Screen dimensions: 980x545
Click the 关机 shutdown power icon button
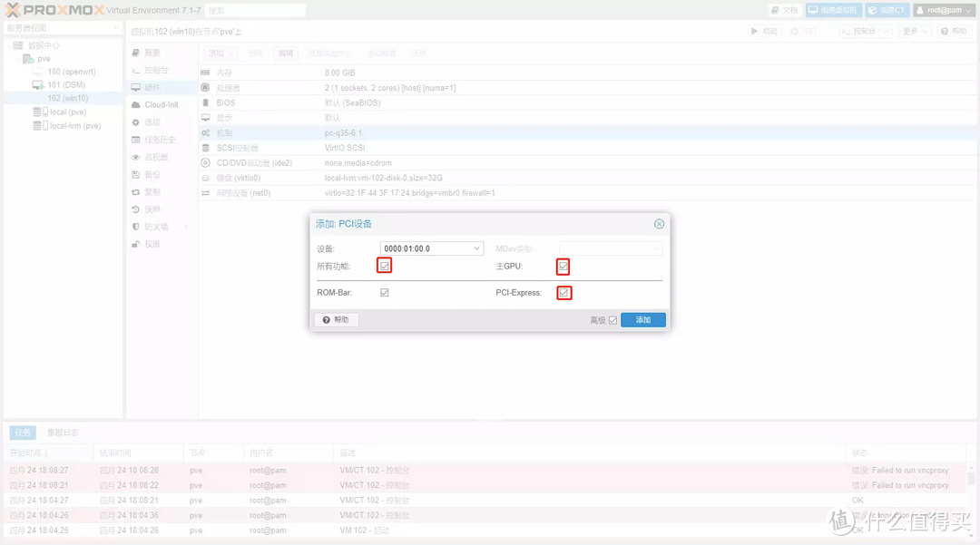pos(804,31)
